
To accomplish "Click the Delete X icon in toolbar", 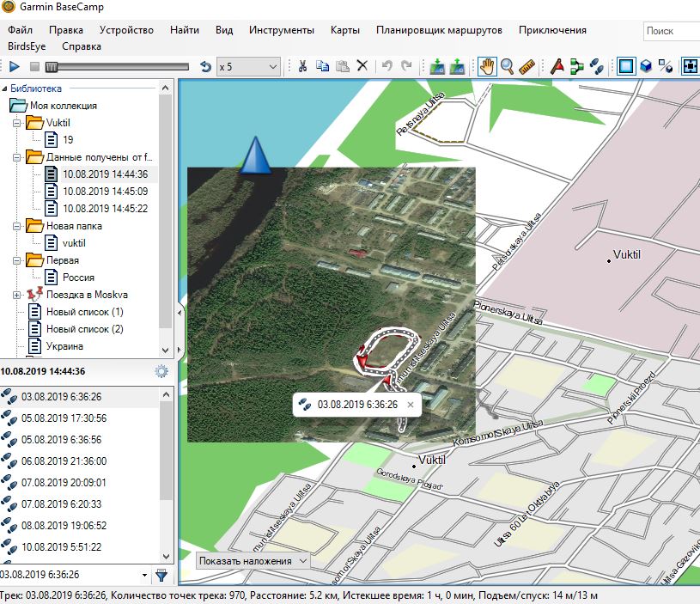I will tap(362, 66).
